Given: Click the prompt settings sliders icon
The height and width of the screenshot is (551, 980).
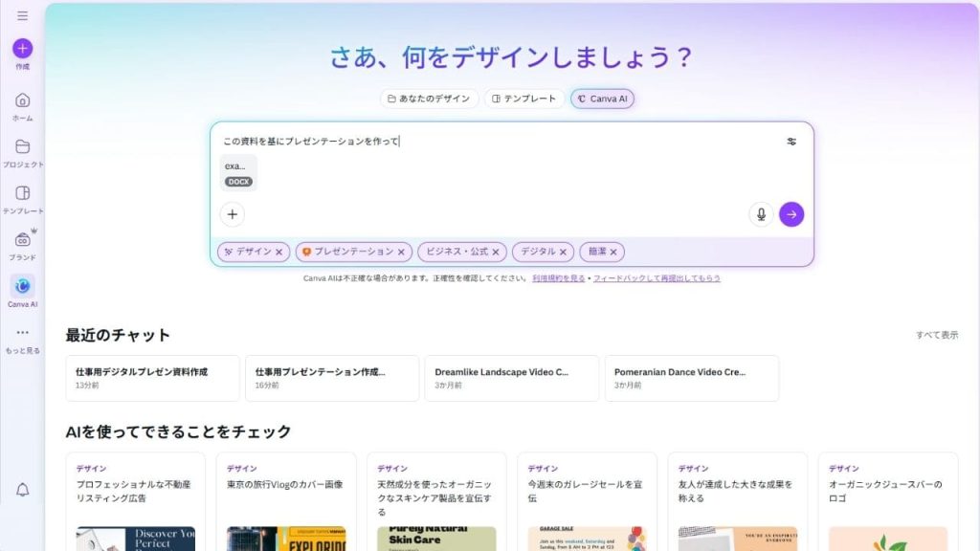Looking at the screenshot, I should [791, 142].
